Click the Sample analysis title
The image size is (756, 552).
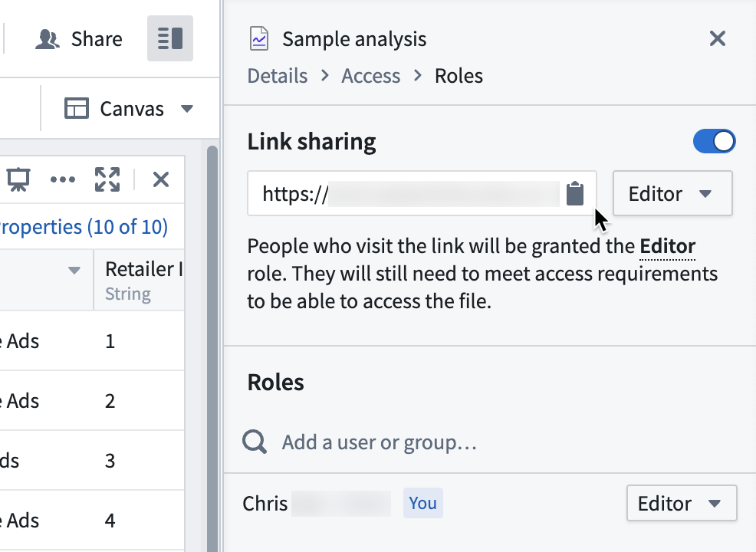click(x=354, y=38)
